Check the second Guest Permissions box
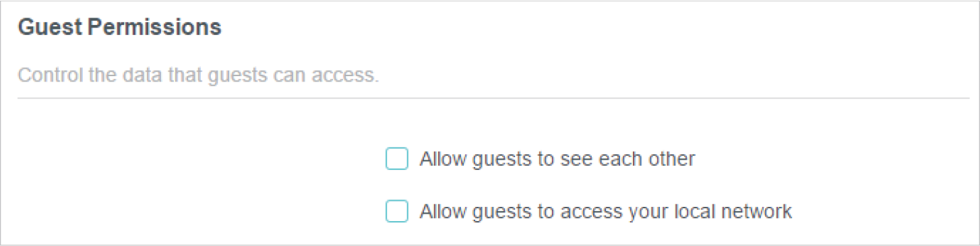The height and width of the screenshot is (246, 980). (397, 212)
